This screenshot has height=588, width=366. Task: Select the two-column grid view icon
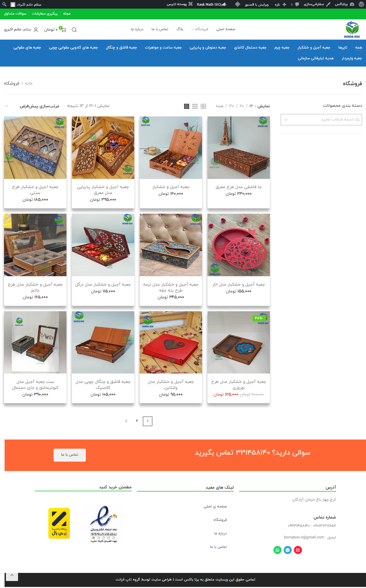(x=203, y=106)
